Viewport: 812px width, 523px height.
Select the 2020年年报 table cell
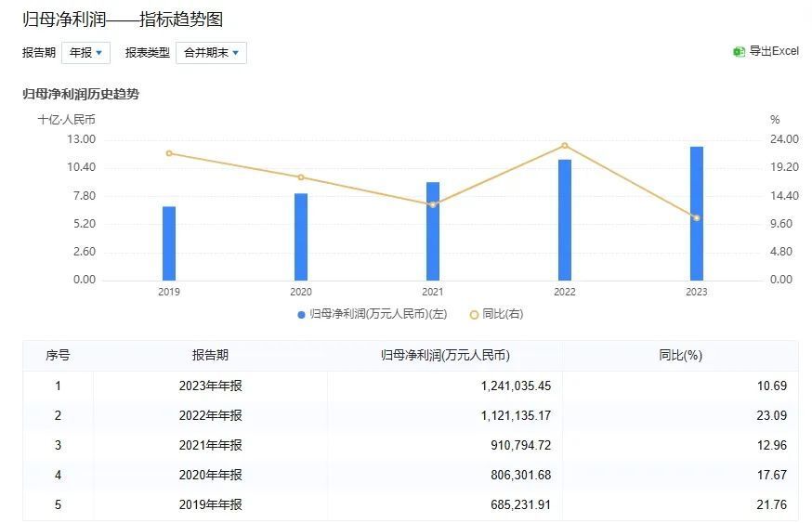click(210, 475)
